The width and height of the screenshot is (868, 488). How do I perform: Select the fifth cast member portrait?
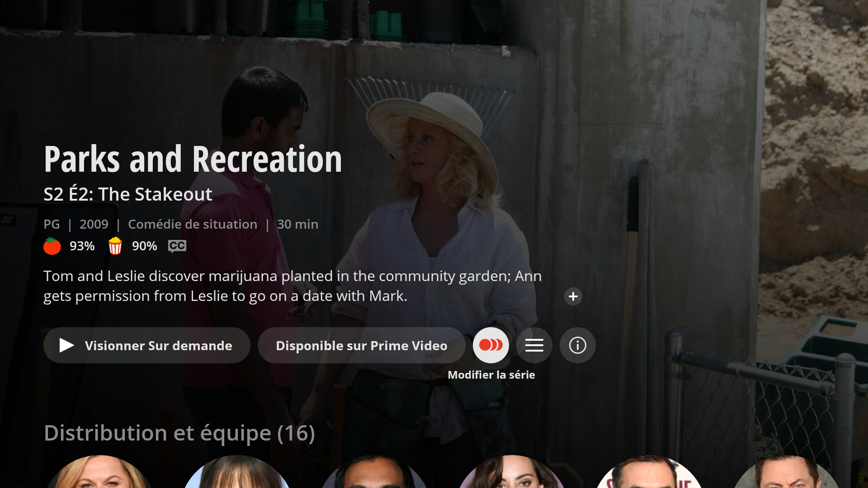pyautogui.click(x=649, y=472)
